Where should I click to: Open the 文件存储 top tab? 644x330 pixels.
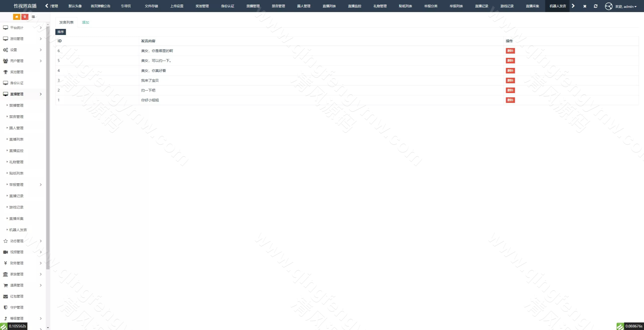coord(151,6)
